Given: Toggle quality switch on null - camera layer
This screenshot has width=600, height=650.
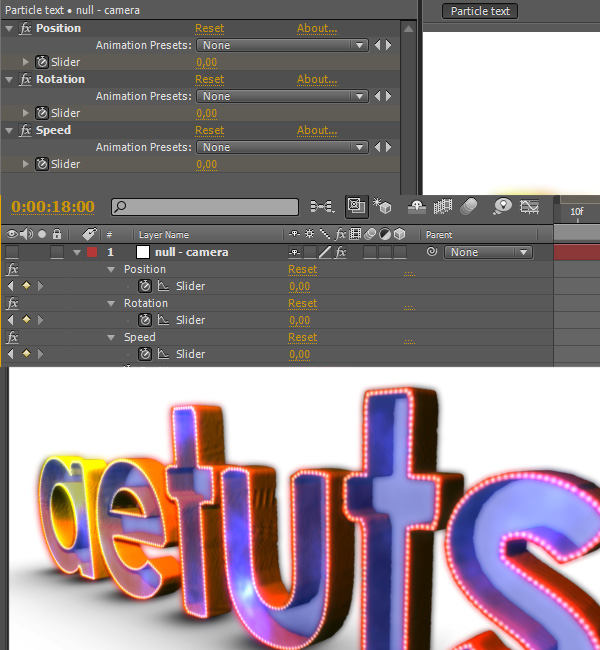Looking at the screenshot, I should tap(325, 252).
